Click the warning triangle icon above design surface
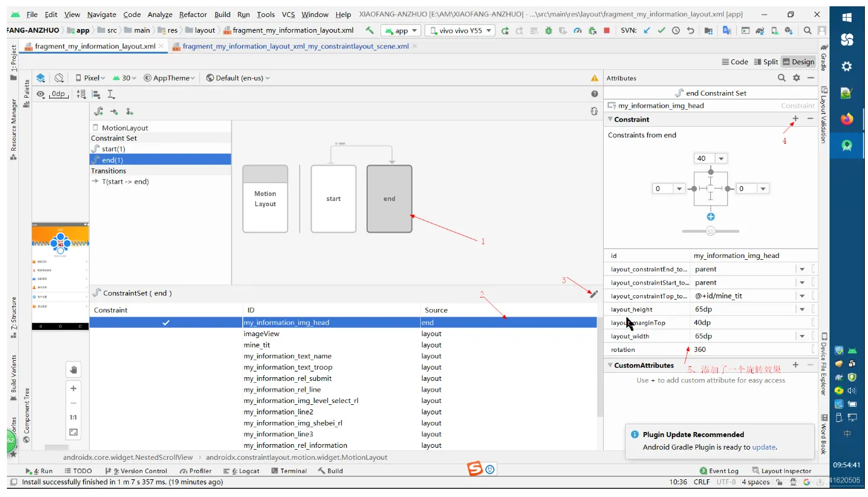Image resolution: width=868 pixels, height=497 pixels. pos(594,78)
